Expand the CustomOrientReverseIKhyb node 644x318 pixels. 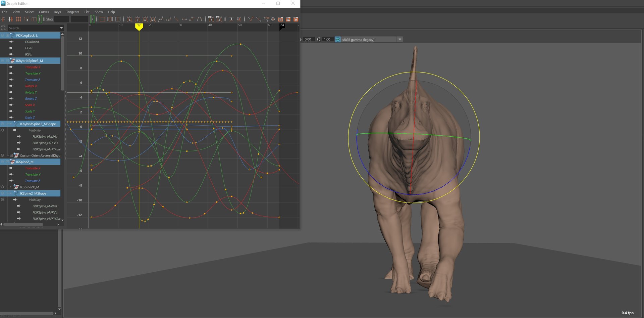point(11,155)
